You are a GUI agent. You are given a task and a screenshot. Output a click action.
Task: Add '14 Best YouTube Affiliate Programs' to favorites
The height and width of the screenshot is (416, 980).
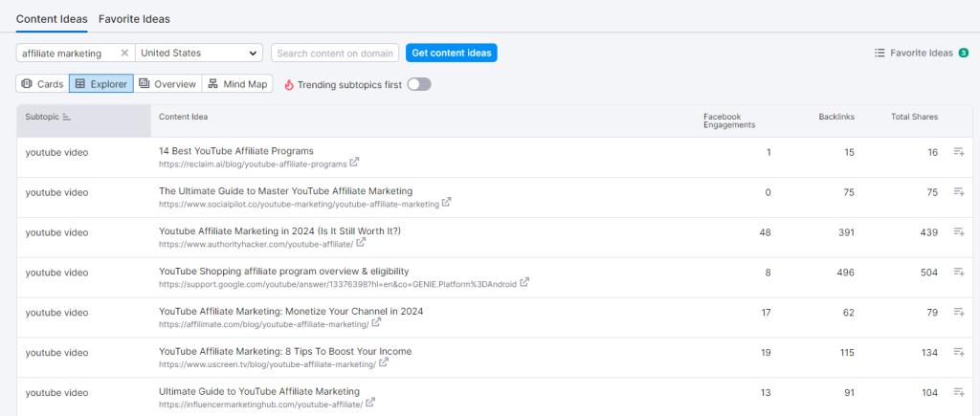pyautogui.click(x=959, y=152)
